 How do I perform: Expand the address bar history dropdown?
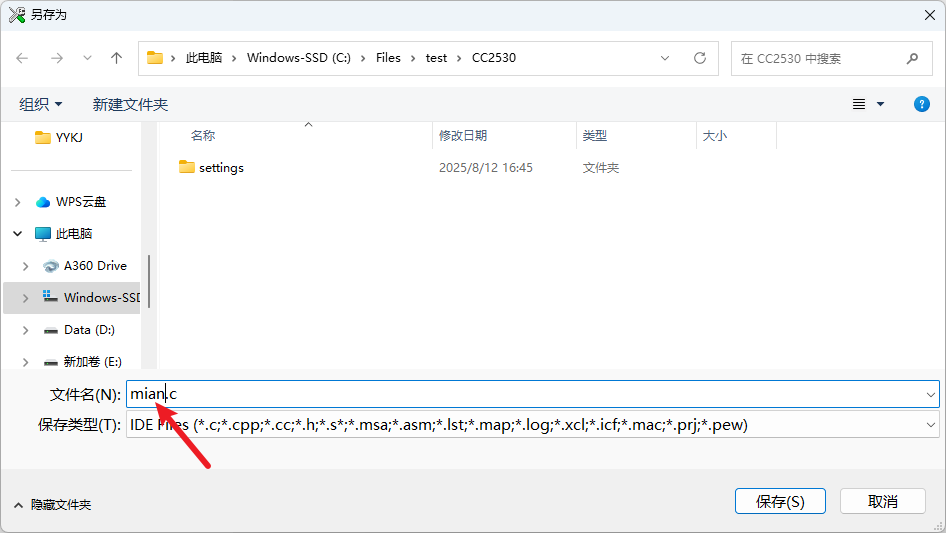tap(665, 58)
